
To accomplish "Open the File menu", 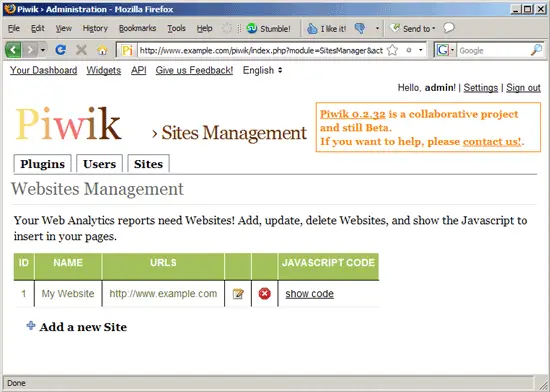I will tap(14, 28).
